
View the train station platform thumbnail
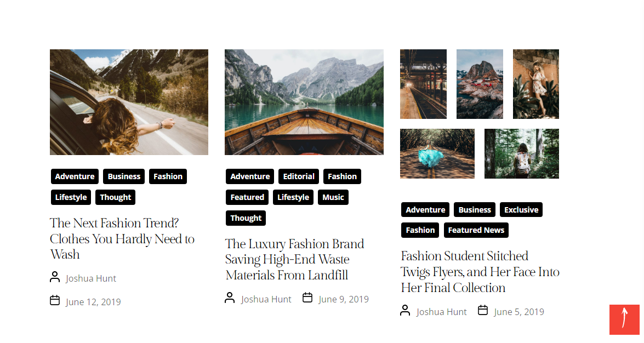[x=423, y=84]
